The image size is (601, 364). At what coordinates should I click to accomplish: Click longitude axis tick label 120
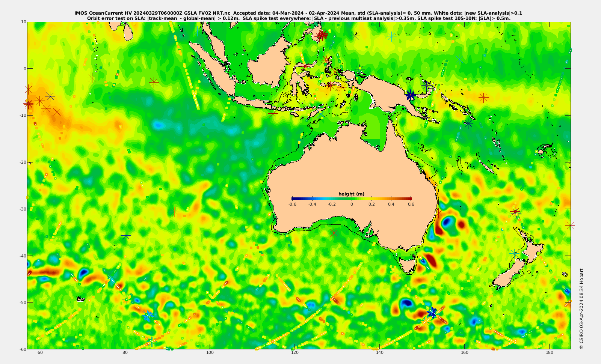click(x=295, y=353)
